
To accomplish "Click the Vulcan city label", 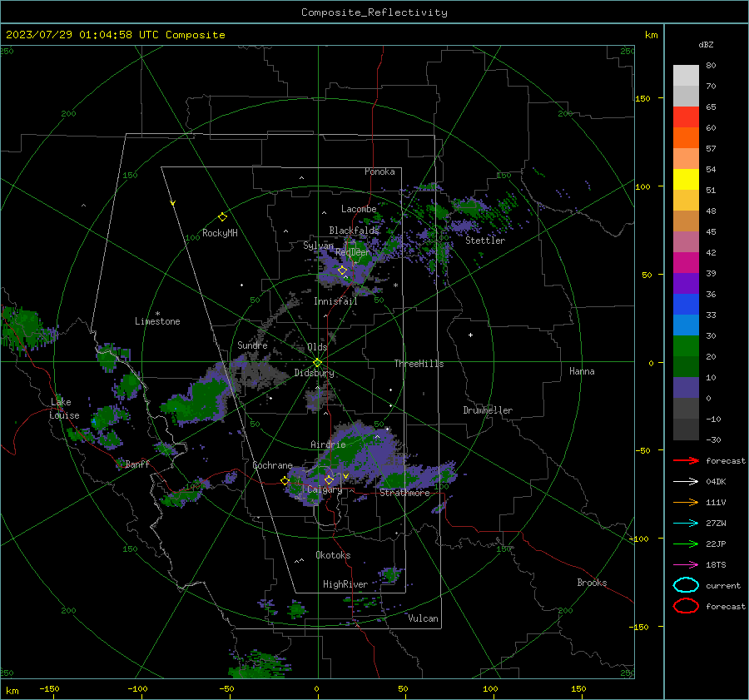I will 424,618.
